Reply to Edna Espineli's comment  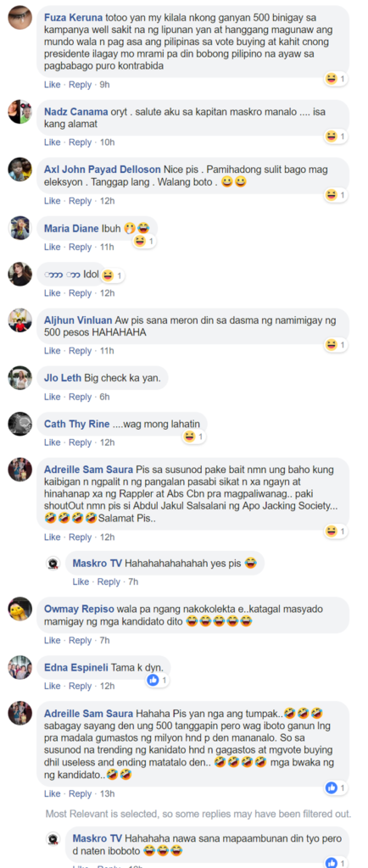[81, 686]
